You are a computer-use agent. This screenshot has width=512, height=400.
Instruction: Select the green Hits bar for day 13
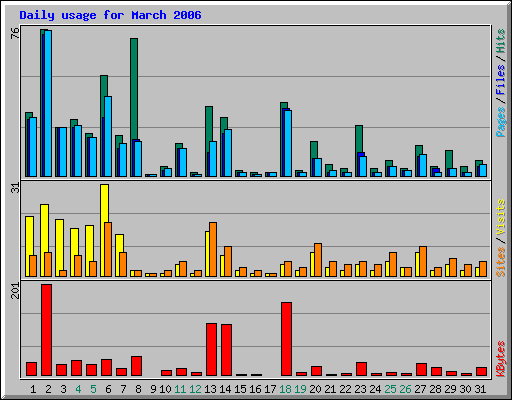(x=209, y=124)
